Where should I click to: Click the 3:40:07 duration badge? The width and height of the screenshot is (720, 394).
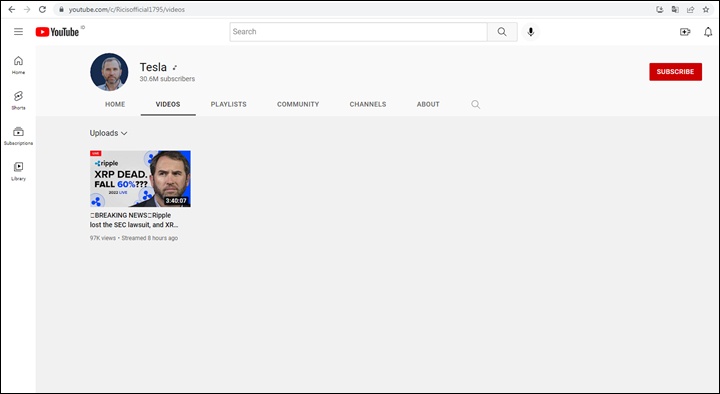(176, 201)
